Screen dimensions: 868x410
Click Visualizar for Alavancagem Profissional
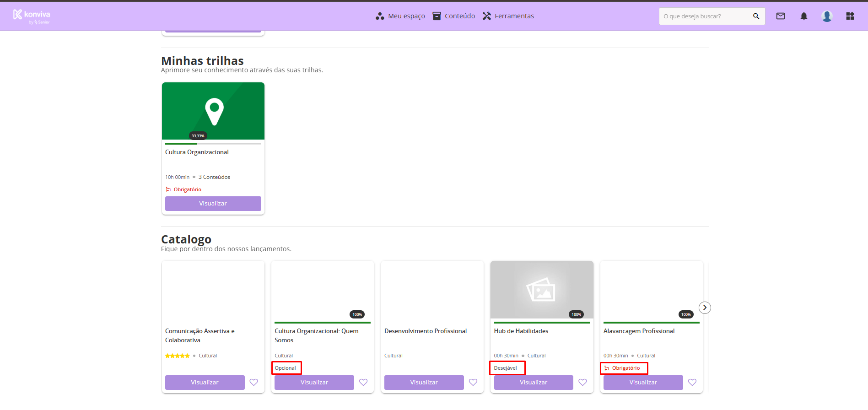tap(643, 383)
